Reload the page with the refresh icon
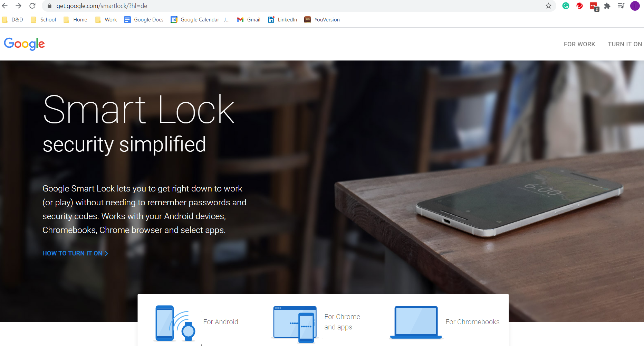Screen dimensions: 644x346 pyautogui.click(x=32, y=6)
